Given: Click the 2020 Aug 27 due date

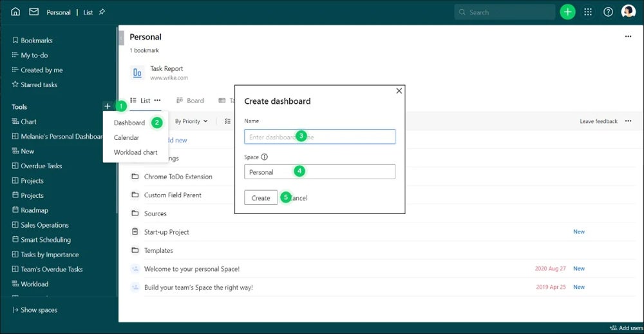Looking at the screenshot, I should pos(551,269).
